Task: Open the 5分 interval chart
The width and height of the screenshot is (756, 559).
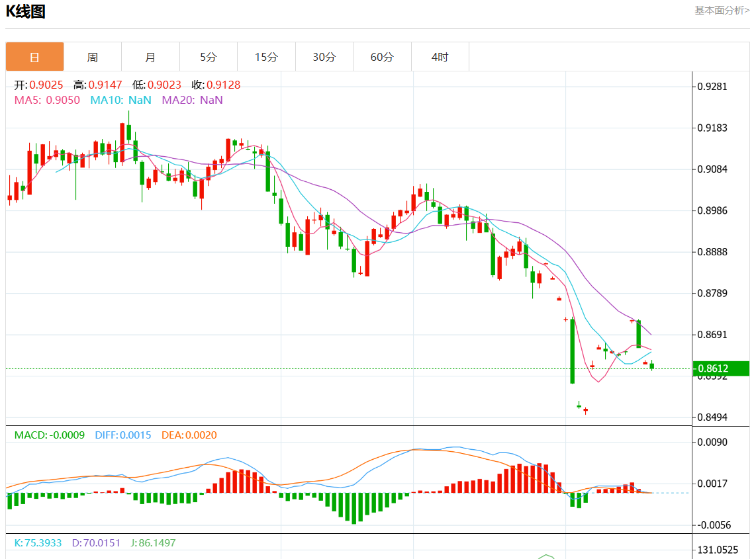Action: click(209, 57)
